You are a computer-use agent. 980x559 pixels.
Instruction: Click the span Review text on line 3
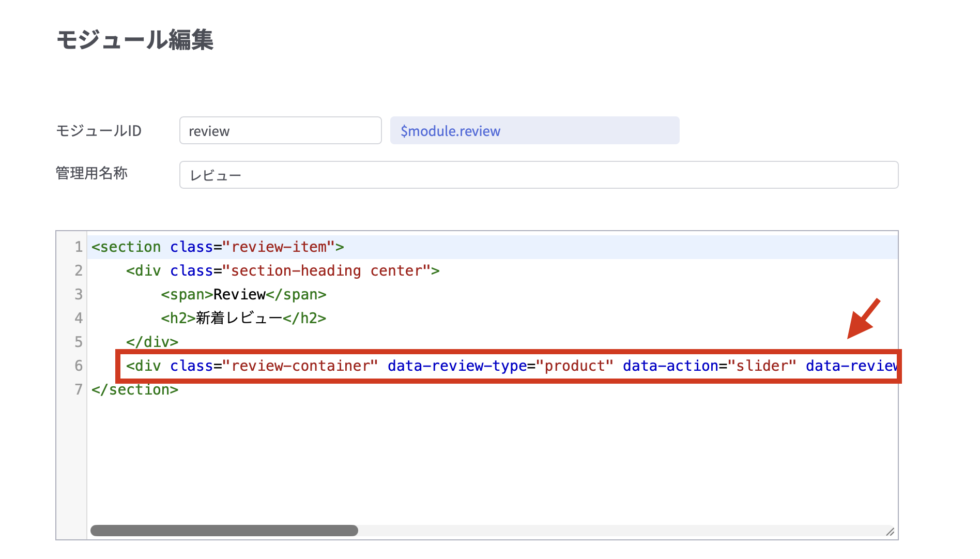(239, 295)
